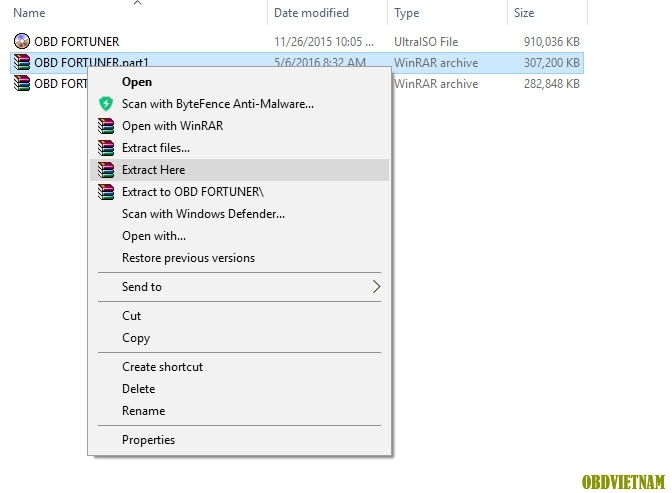This screenshot has height=493, width=672.
Task: Click the 910,036 KB size cell
Action: coord(552,42)
